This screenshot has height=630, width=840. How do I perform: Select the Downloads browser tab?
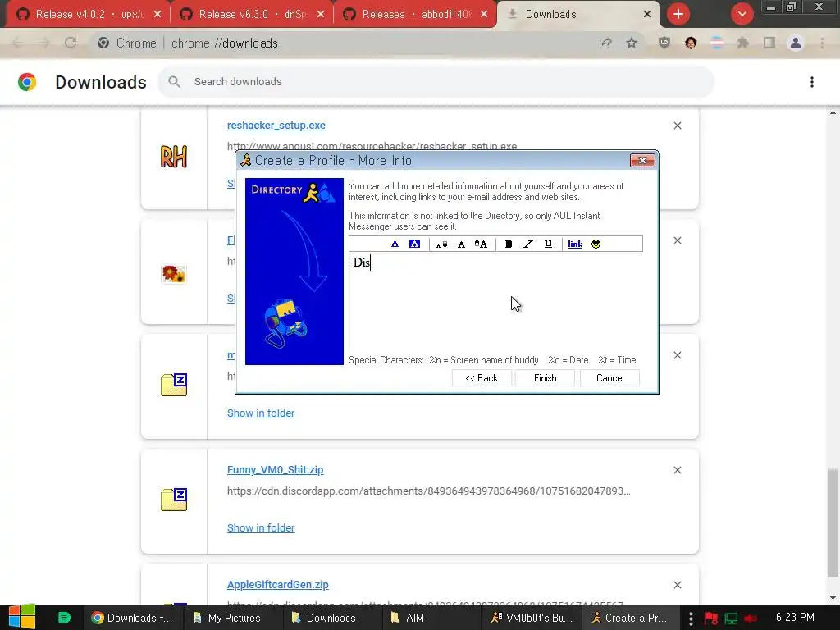click(x=578, y=15)
